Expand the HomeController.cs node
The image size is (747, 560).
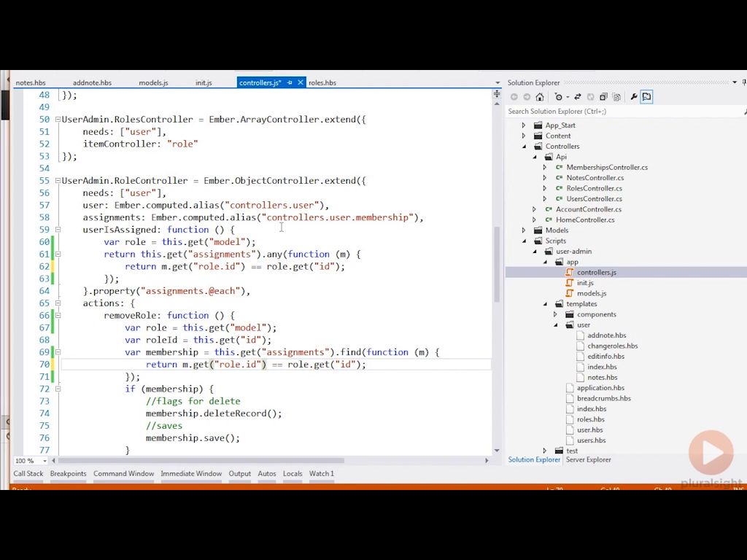coord(534,219)
